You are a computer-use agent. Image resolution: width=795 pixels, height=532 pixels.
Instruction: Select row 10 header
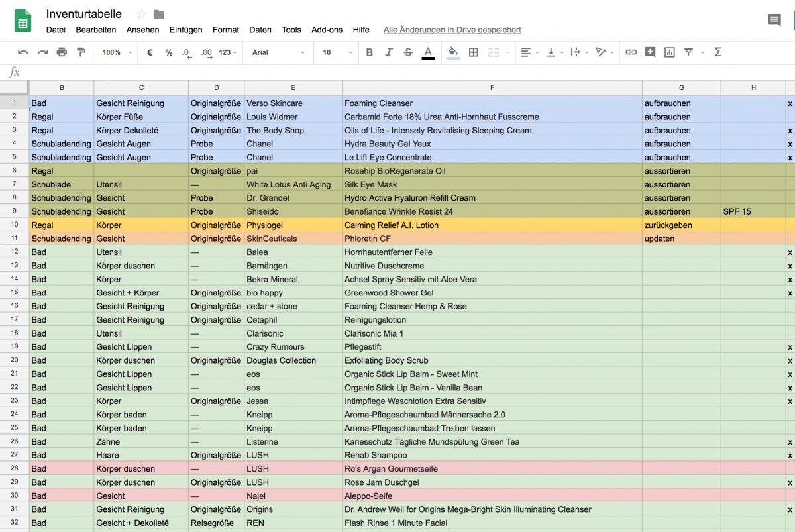15,225
